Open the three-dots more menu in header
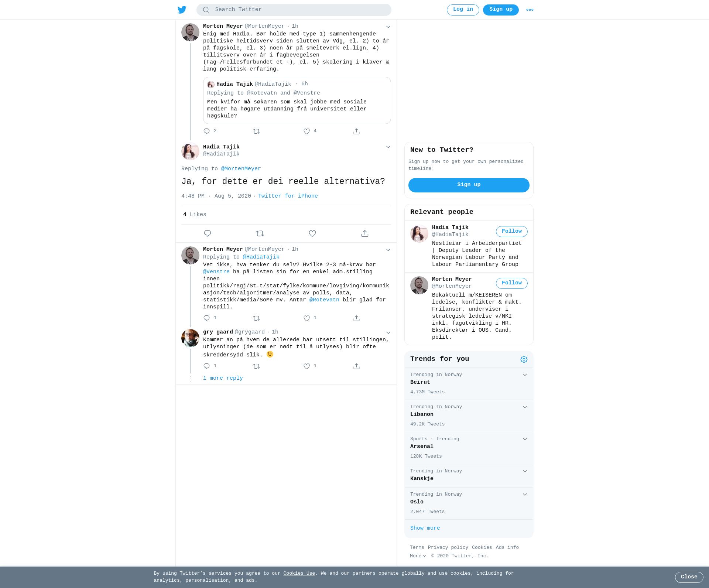This screenshot has width=709, height=588. coord(530,10)
